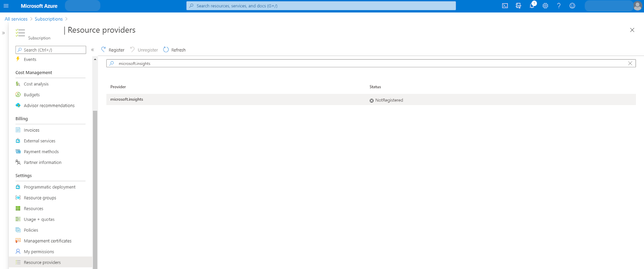Click the provider filter field with microsoft.insights
Viewport: 644px width, 269px height.
click(x=371, y=63)
